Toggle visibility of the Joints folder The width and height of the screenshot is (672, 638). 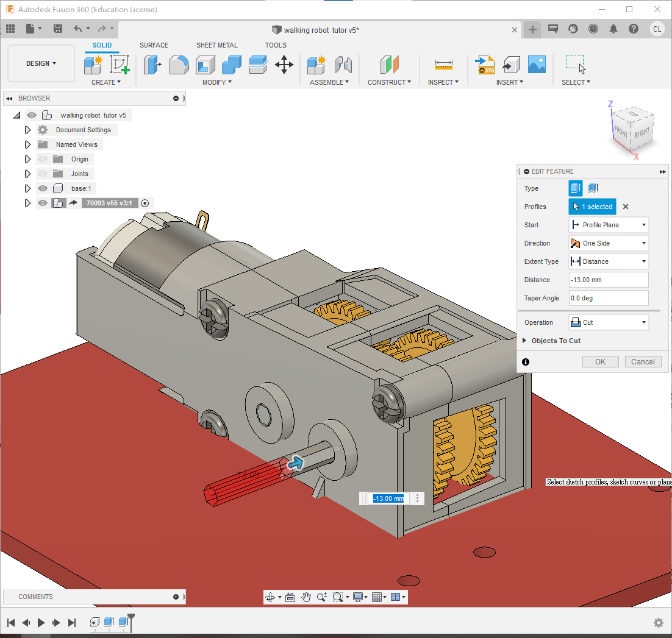tap(43, 174)
